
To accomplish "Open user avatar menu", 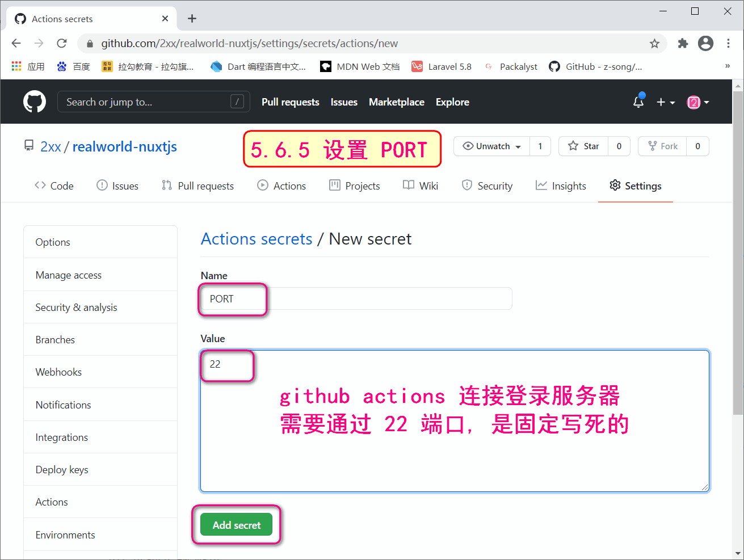I will tap(698, 102).
